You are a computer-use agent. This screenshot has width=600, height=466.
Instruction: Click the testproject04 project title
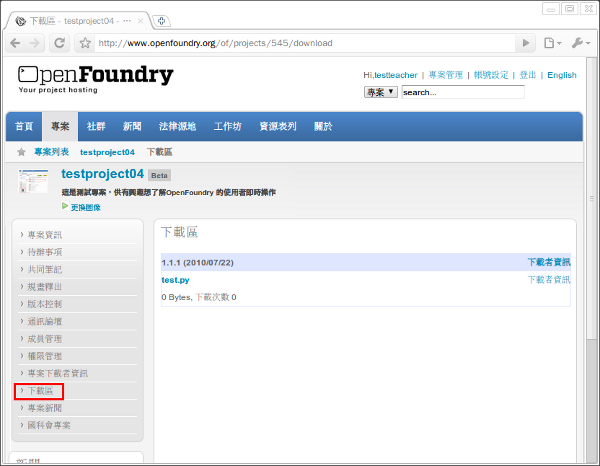pos(103,174)
